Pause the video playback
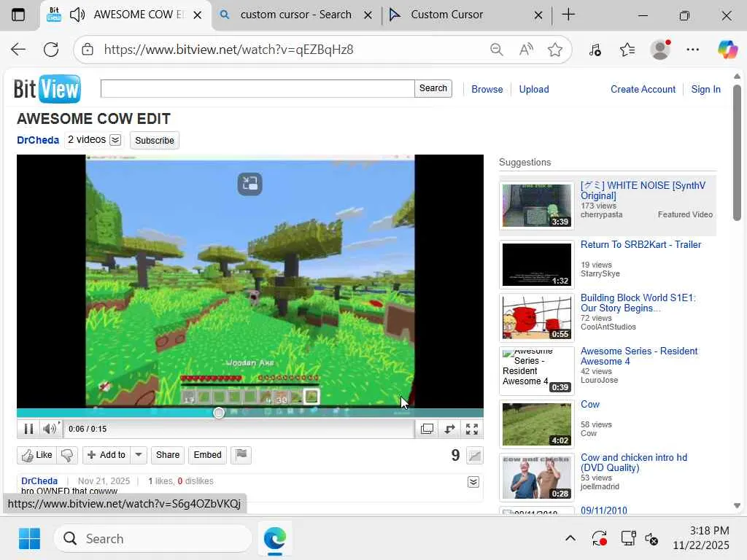Viewport: 747px width, 560px height. (28, 429)
